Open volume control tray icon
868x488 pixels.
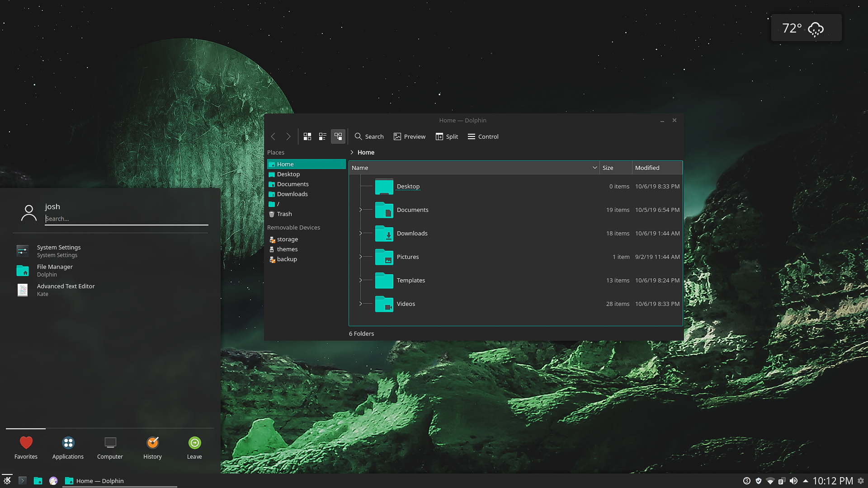(793, 481)
